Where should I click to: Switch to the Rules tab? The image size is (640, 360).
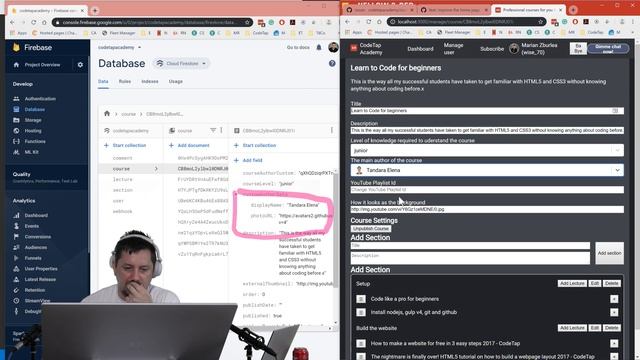(125, 81)
